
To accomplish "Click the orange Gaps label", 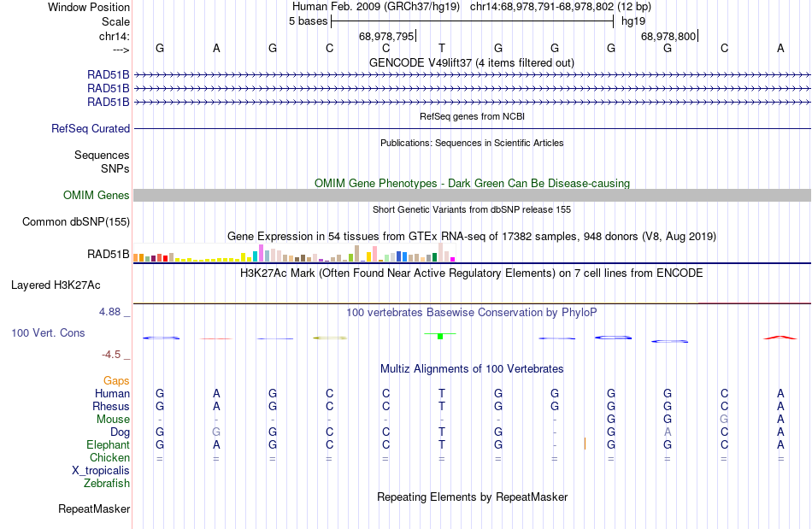I will click(116, 381).
